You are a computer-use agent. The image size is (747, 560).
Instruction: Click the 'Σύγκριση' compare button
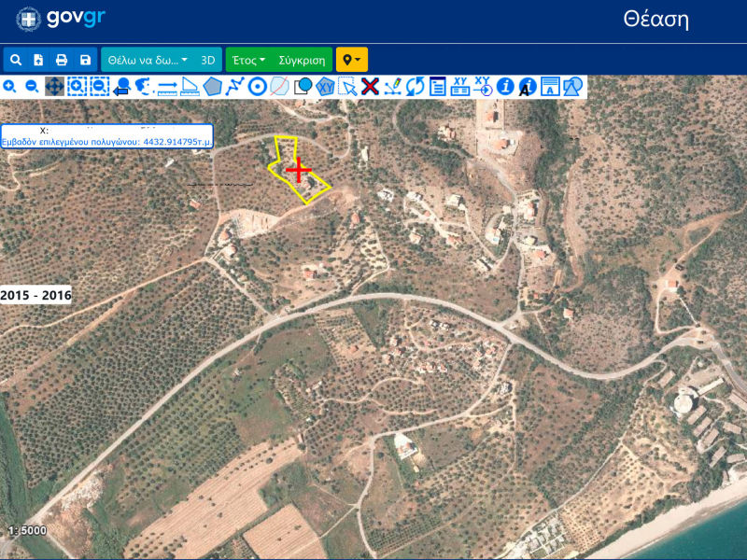302,60
